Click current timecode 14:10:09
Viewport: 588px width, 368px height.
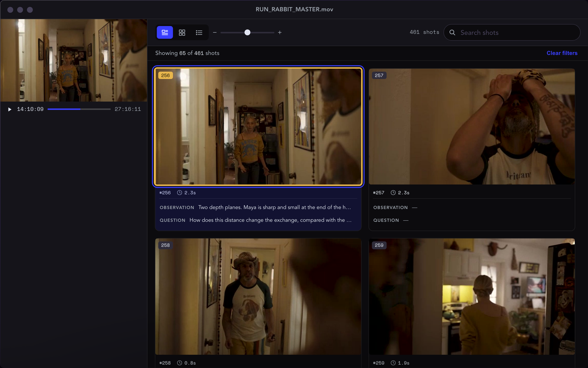pyautogui.click(x=30, y=109)
